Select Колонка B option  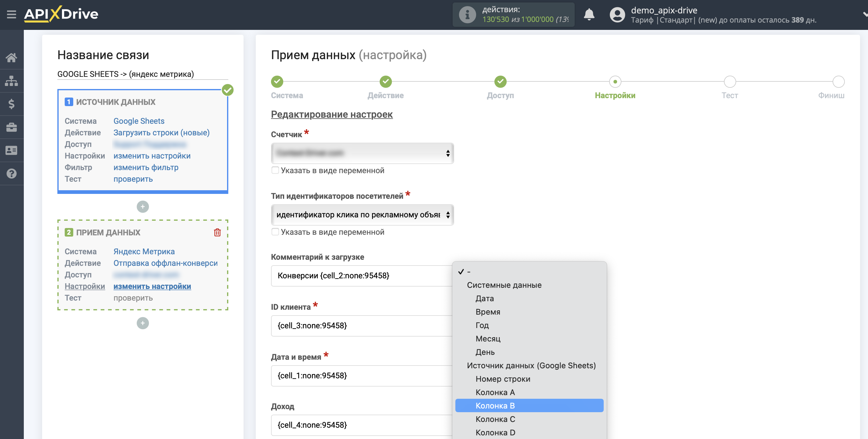coord(529,406)
